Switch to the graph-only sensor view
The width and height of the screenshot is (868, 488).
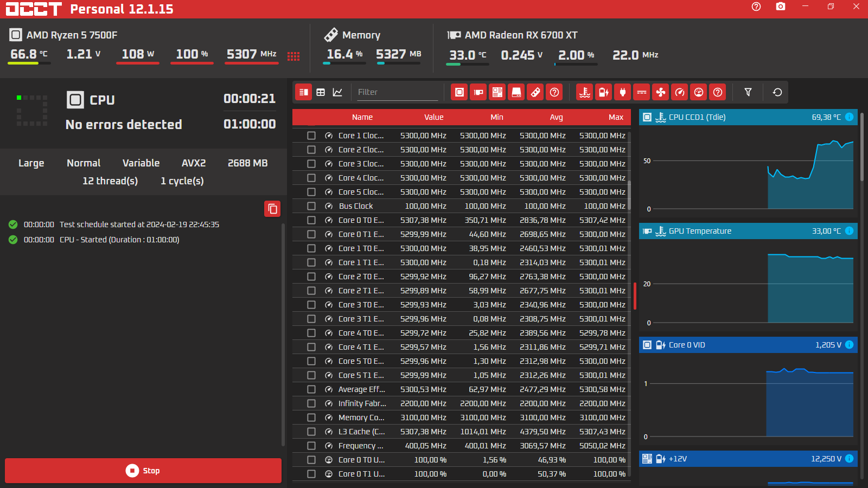(x=337, y=92)
